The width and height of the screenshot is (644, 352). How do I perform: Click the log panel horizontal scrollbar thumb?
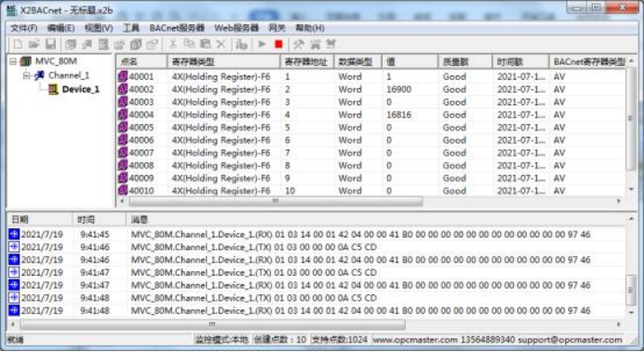point(212,324)
